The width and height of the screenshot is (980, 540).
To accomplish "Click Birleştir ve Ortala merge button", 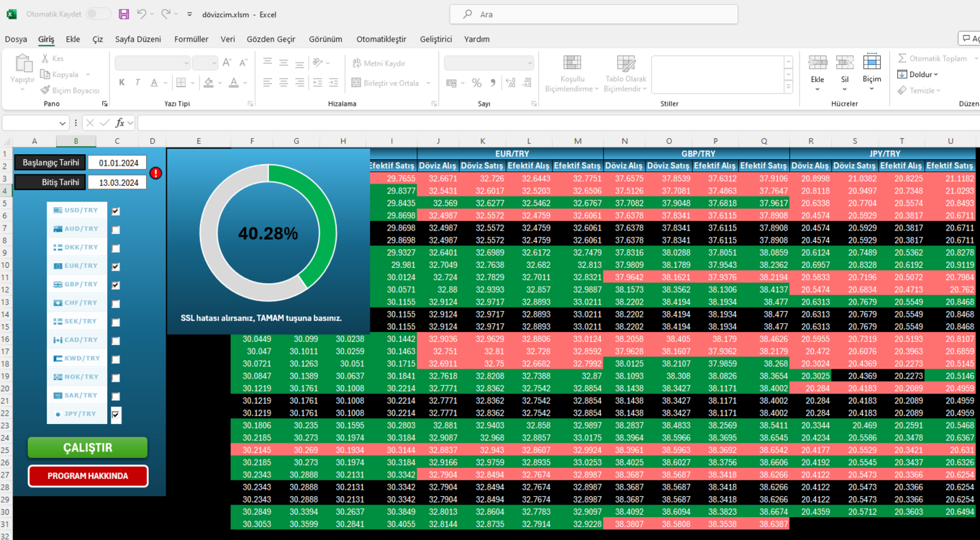I will [386, 83].
